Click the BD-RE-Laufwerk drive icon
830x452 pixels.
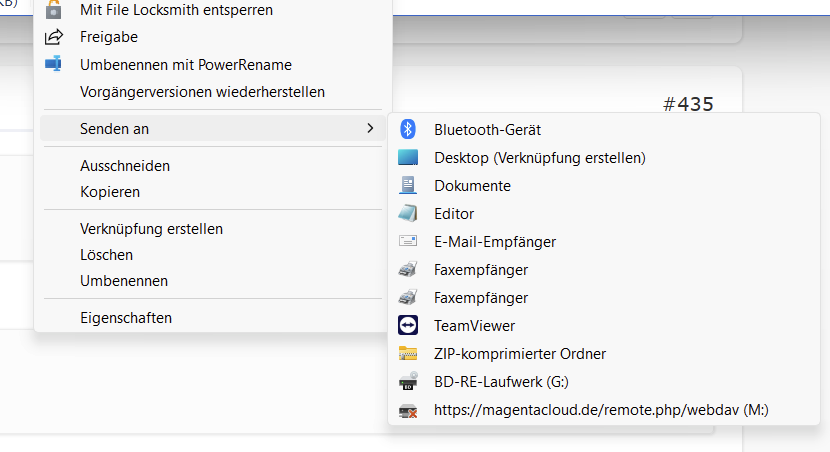pyautogui.click(x=407, y=381)
